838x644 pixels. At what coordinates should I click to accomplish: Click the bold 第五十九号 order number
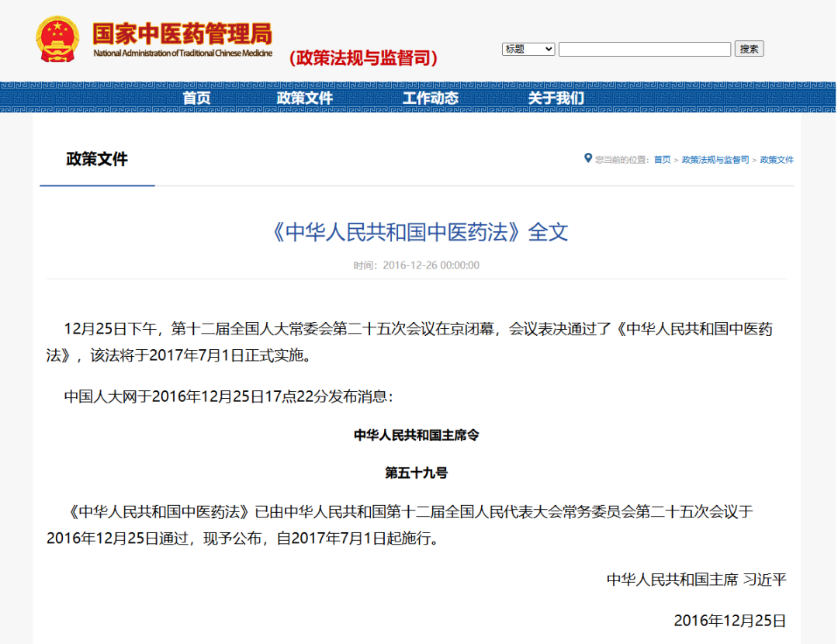pos(417,472)
